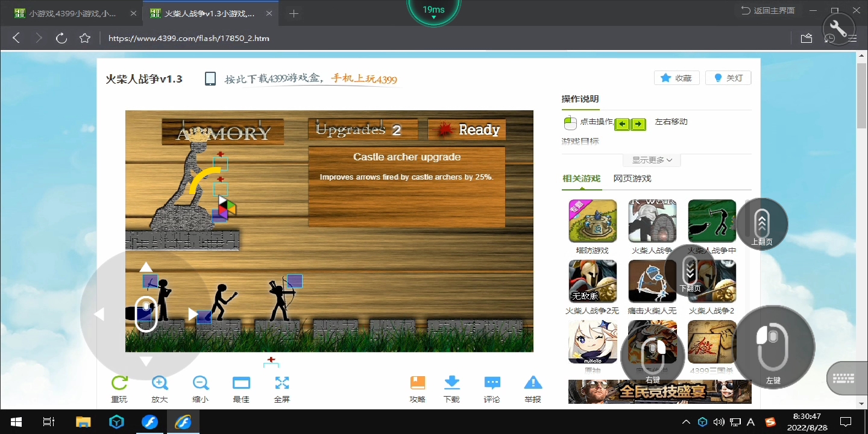
Task: Bookmark page with the star icon
Action: [x=85, y=38]
